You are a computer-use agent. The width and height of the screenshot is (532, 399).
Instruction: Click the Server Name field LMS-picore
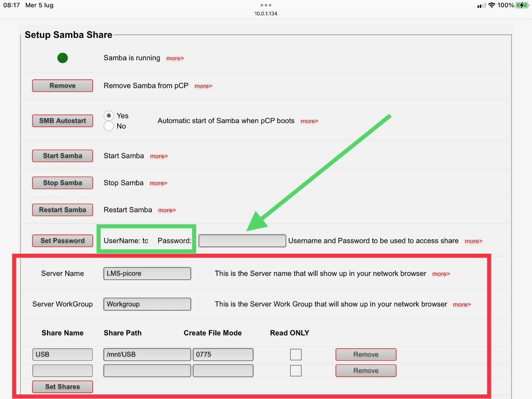tap(147, 273)
